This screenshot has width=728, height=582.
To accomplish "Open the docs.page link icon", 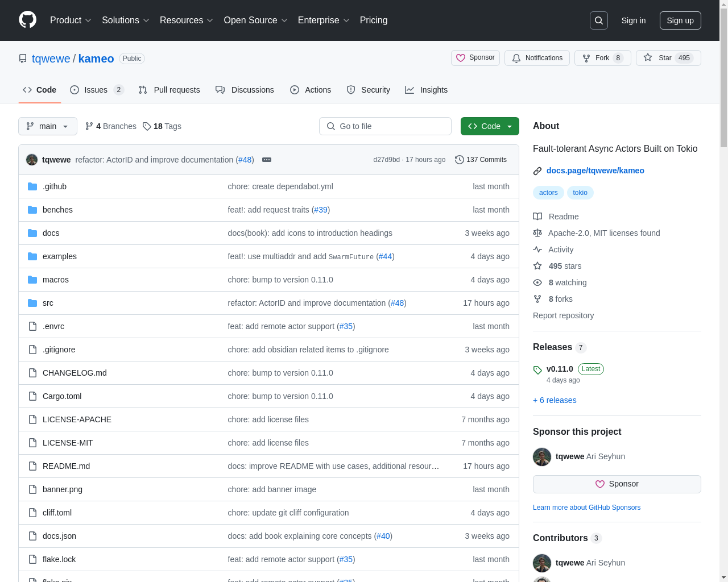I will click(x=537, y=171).
